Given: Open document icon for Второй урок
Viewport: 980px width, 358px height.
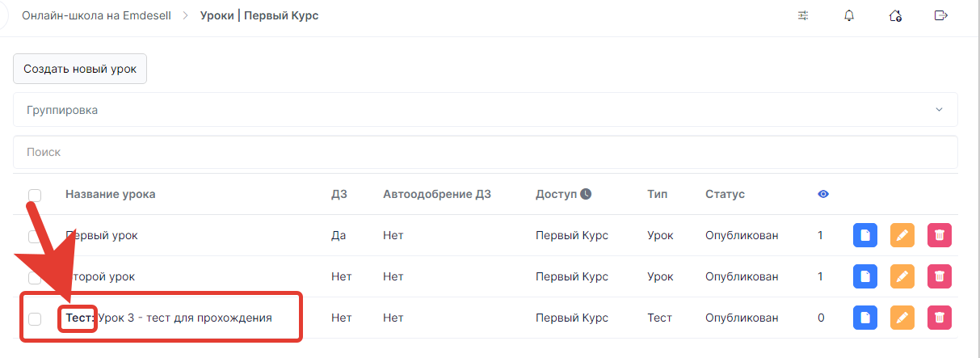Looking at the screenshot, I should tap(865, 276).
